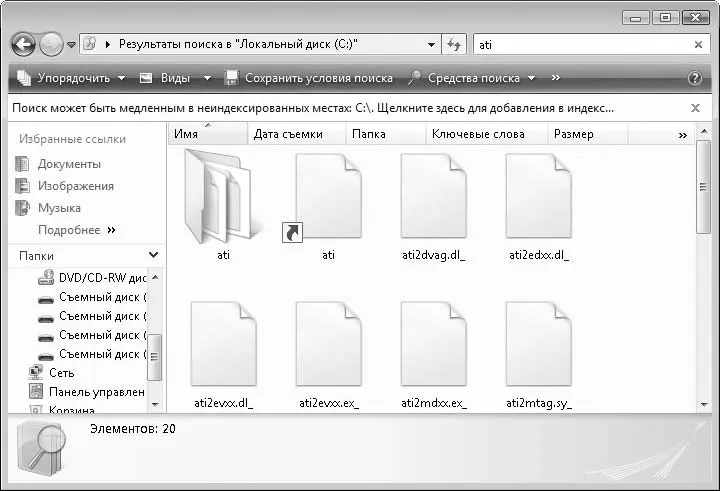Clear the search field with X
The height and width of the screenshot is (491, 720).
coord(698,45)
